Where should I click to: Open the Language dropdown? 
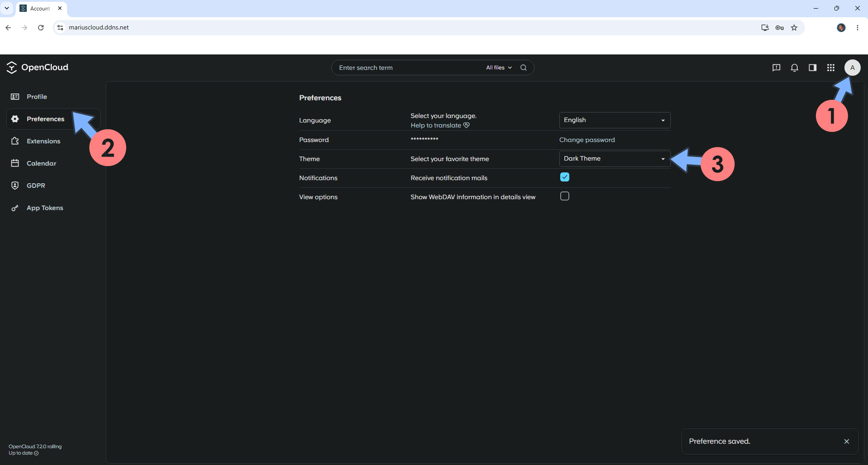tap(615, 120)
